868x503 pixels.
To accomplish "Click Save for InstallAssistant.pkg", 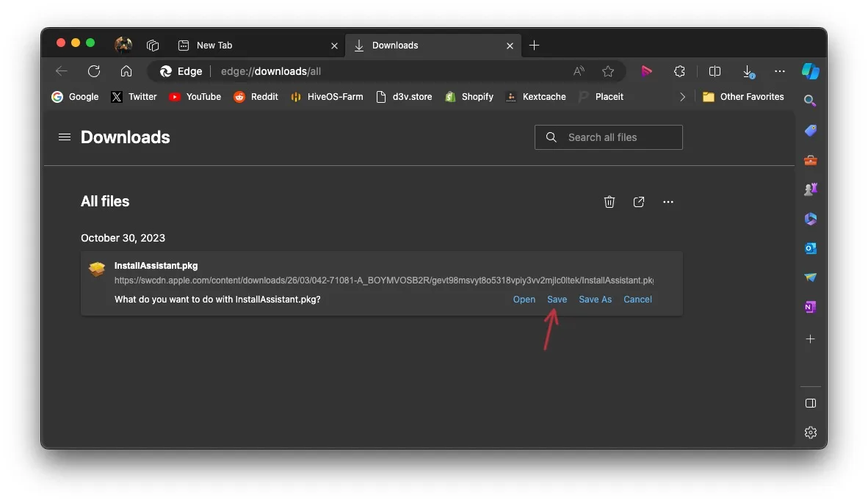I will [x=557, y=300].
